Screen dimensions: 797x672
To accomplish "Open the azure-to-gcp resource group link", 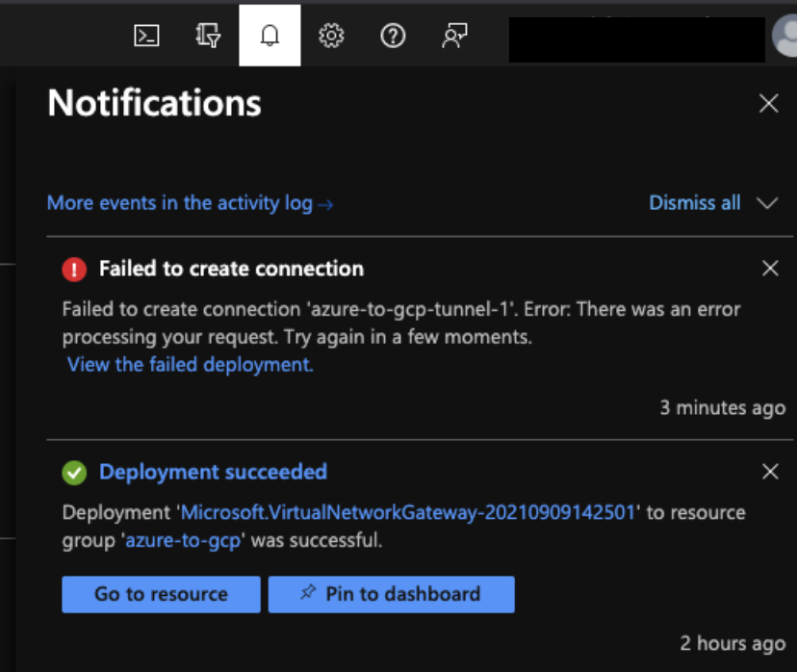I will click(183, 540).
